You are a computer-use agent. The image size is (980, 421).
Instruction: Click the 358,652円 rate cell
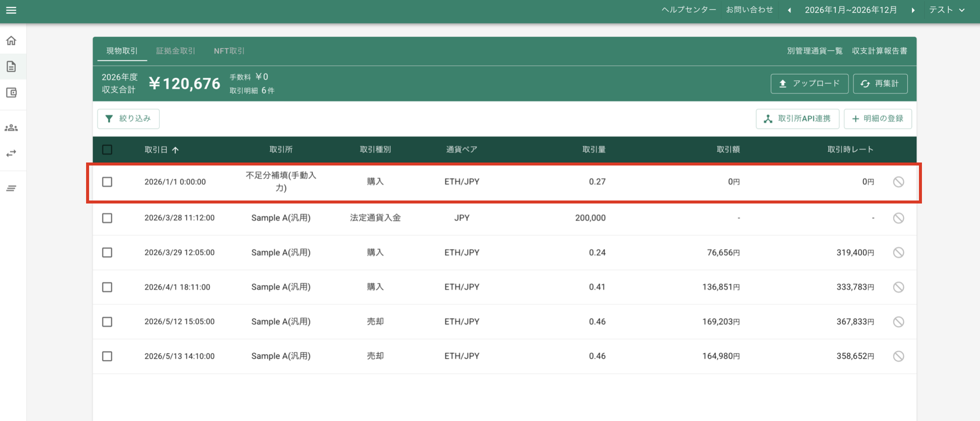855,356
